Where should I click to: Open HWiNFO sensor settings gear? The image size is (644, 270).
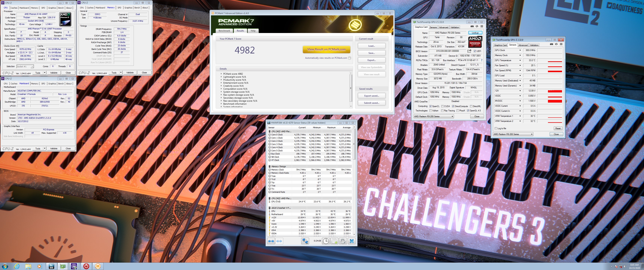click(343, 241)
